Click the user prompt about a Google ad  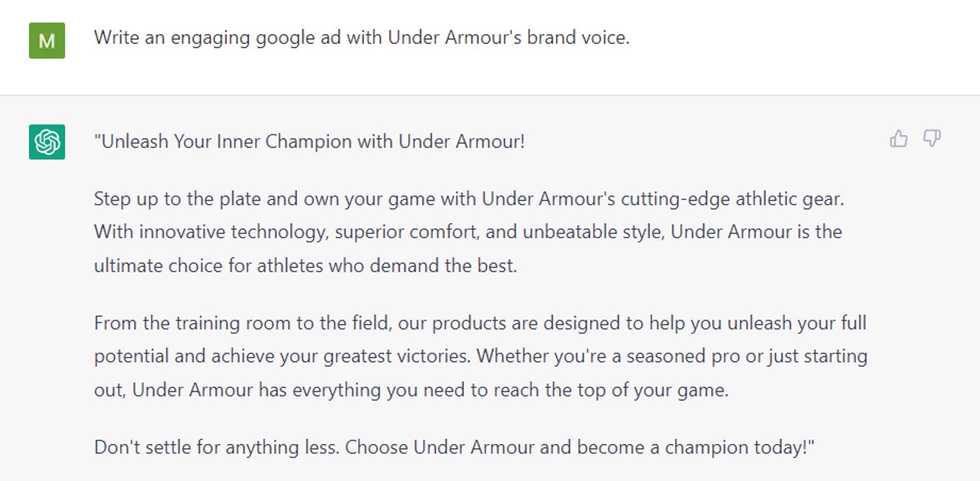(362, 38)
